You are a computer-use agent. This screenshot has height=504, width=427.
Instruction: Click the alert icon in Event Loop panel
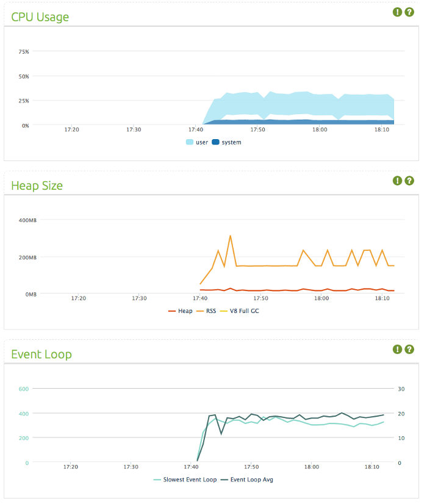(x=397, y=350)
